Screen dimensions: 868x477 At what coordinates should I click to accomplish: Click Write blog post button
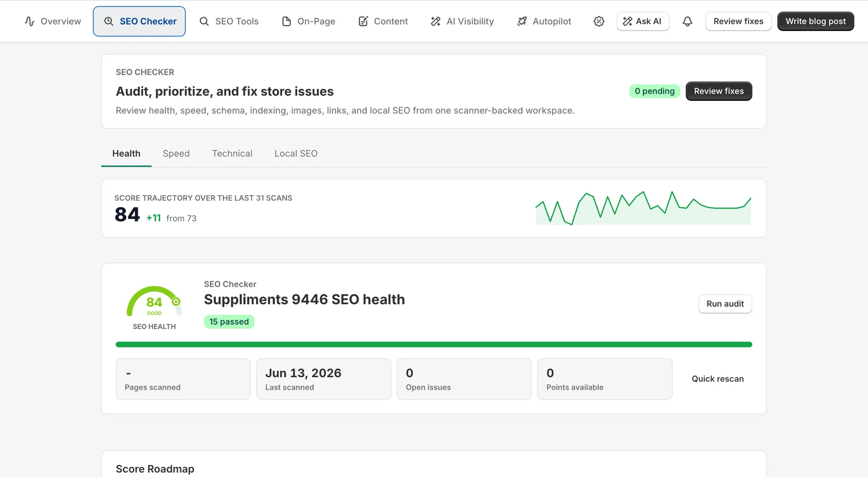815,21
